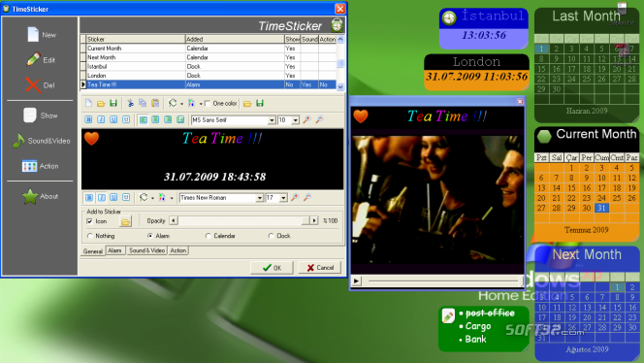Open Sound&Video from the sidebar
Viewport: 644px width, 363px height.
tap(41, 141)
